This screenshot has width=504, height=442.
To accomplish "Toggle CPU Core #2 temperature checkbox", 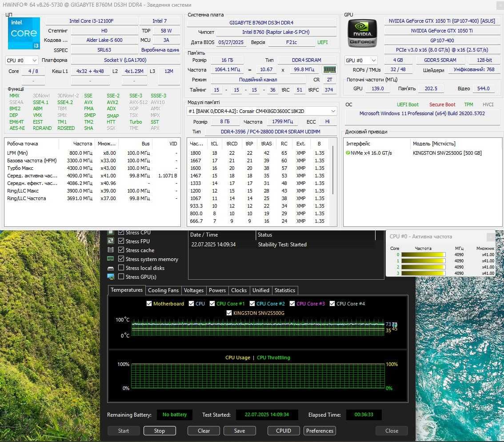I will point(252,304).
